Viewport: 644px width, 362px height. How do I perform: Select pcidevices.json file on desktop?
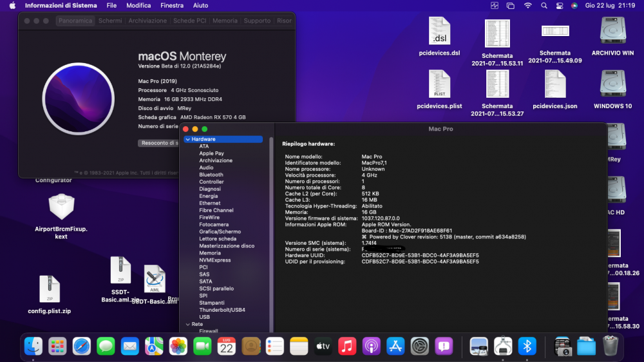[555, 89]
